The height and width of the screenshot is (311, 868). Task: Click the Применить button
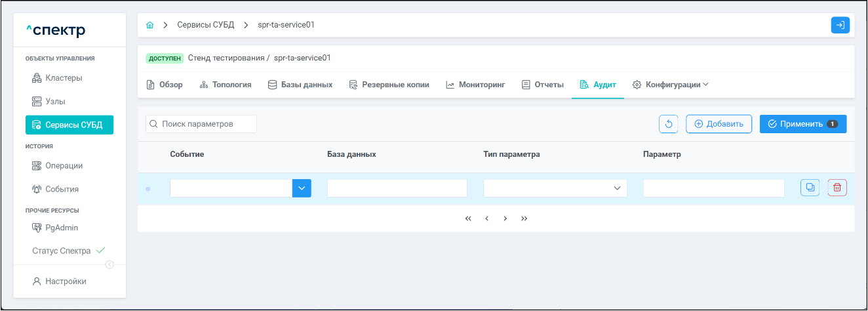pos(802,124)
